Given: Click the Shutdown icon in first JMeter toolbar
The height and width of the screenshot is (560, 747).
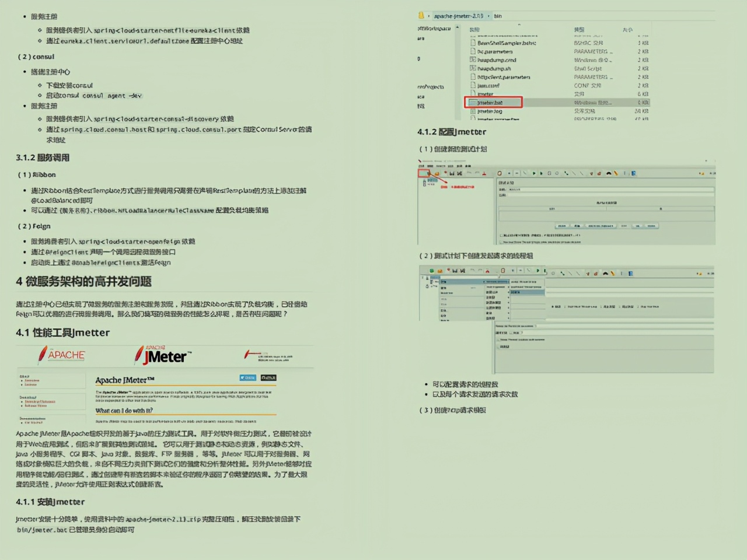Looking at the screenshot, I should [x=557, y=173].
